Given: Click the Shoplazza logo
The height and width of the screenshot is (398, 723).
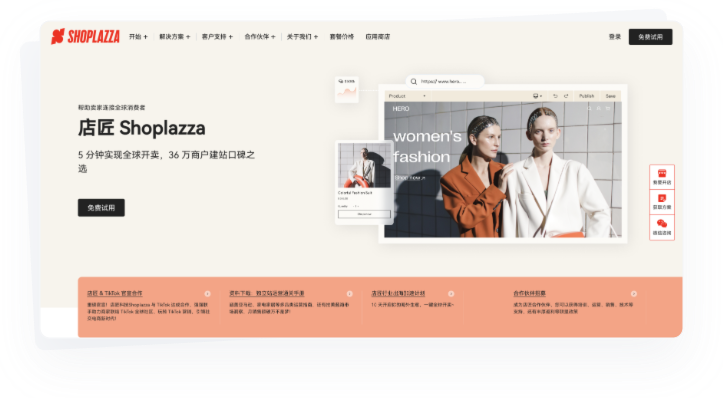Looking at the screenshot, I should [x=85, y=36].
